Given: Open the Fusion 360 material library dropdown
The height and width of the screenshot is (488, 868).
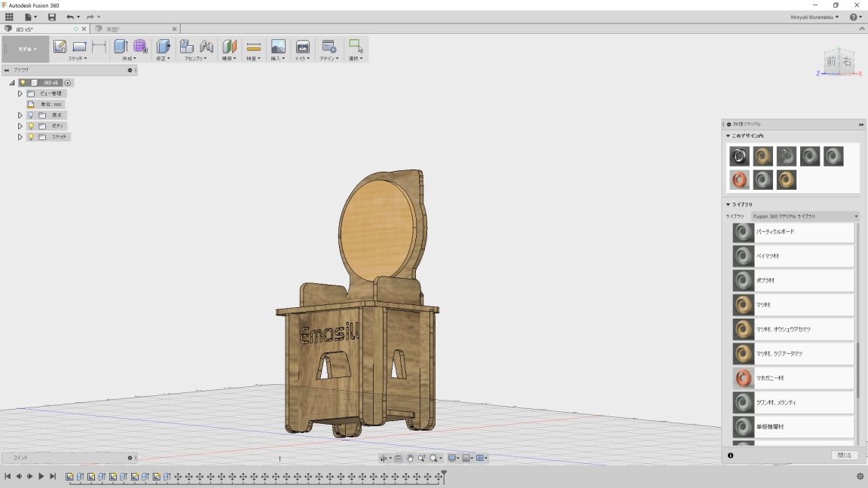Looking at the screenshot, I should point(805,216).
